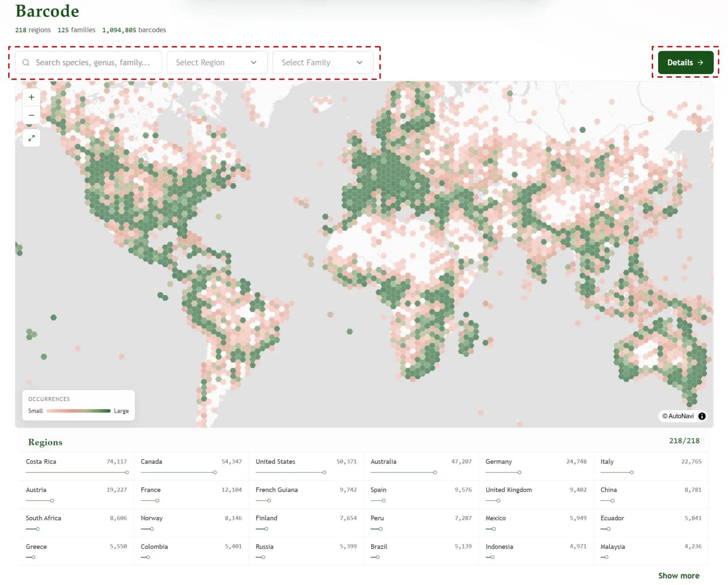The width and height of the screenshot is (728, 585).
Task: Open the Select Region dropdown
Action: [x=217, y=62]
